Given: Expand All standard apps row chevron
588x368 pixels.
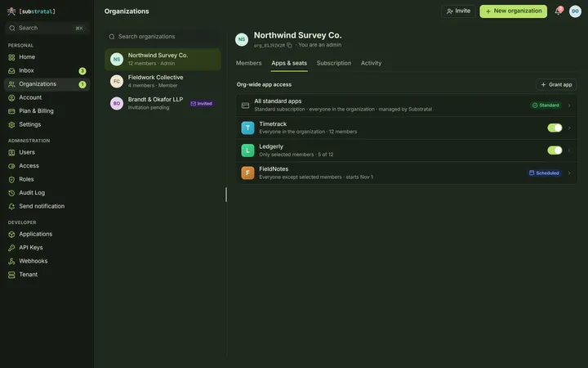Looking at the screenshot, I should (569, 105).
